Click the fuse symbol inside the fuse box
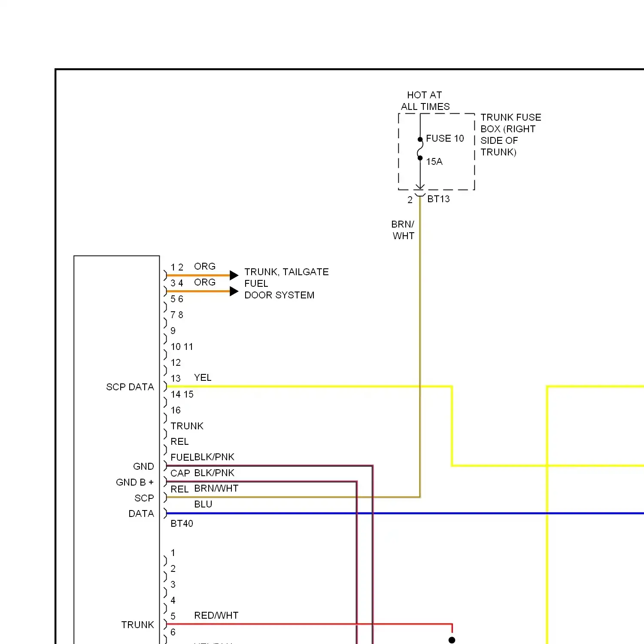The image size is (644, 644). 420,149
